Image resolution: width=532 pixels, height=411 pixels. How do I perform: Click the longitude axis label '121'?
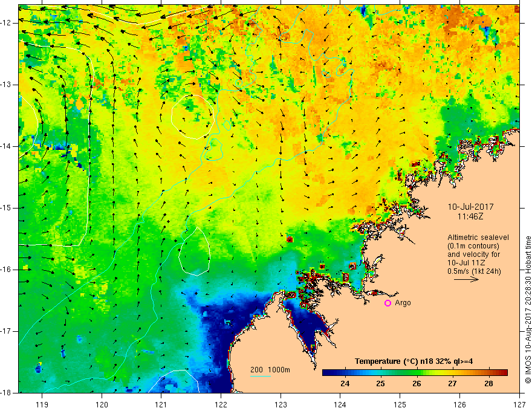point(161,404)
